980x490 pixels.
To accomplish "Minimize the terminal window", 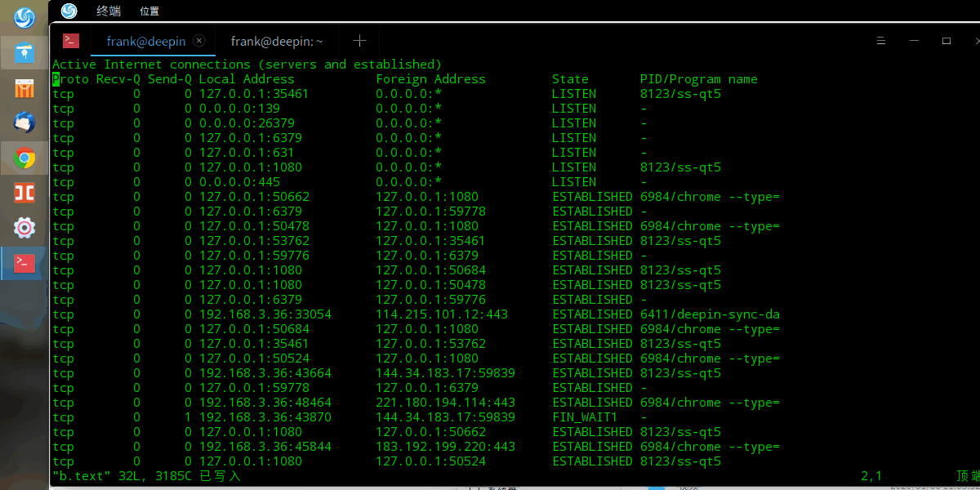I will pyautogui.click(x=914, y=41).
